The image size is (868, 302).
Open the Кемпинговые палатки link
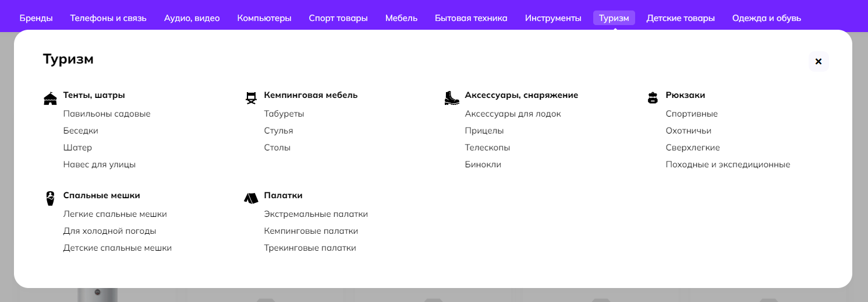point(311,231)
